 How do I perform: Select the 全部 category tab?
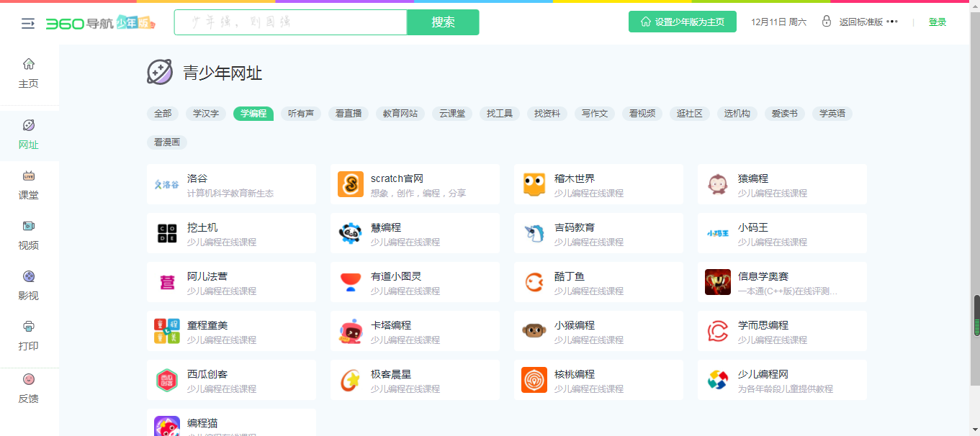[163, 114]
